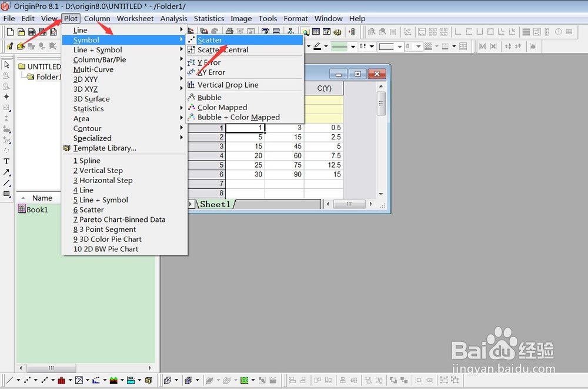Click the 3D plot cube icon in bottom toolbar
The width and height of the screenshot is (588, 389).
[x=168, y=380]
